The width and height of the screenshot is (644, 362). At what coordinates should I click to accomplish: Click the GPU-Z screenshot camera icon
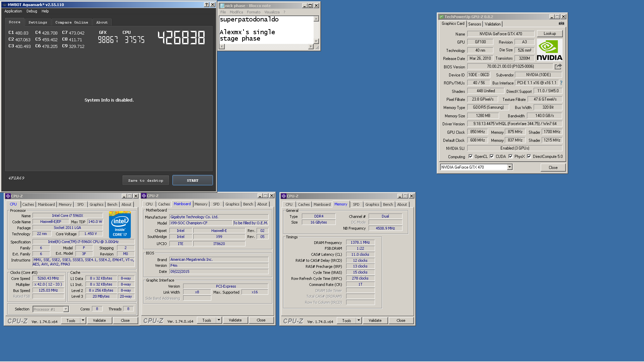(x=561, y=23)
